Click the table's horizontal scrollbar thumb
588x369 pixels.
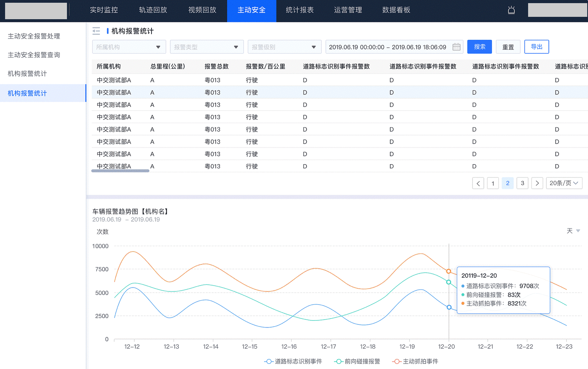point(120,171)
